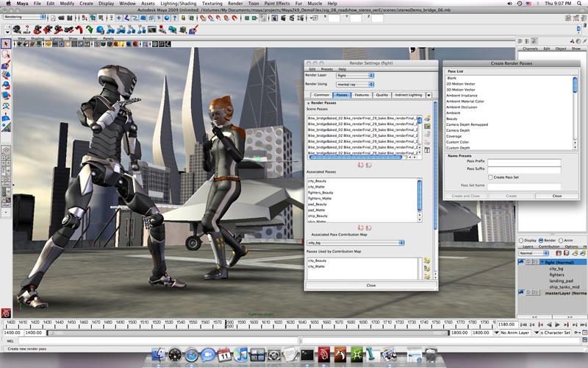The width and height of the screenshot is (588, 368).
Task: Switch to the Indirect Lighting tab
Action: (409, 95)
